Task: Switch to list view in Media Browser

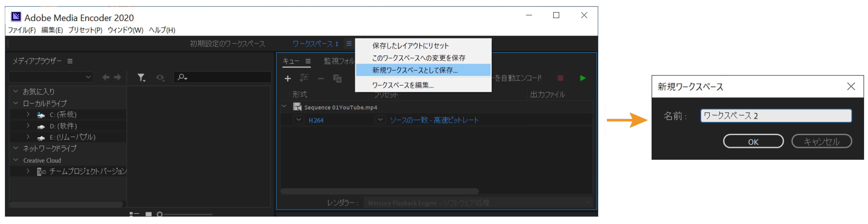Action: pyautogui.click(x=134, y=214)
